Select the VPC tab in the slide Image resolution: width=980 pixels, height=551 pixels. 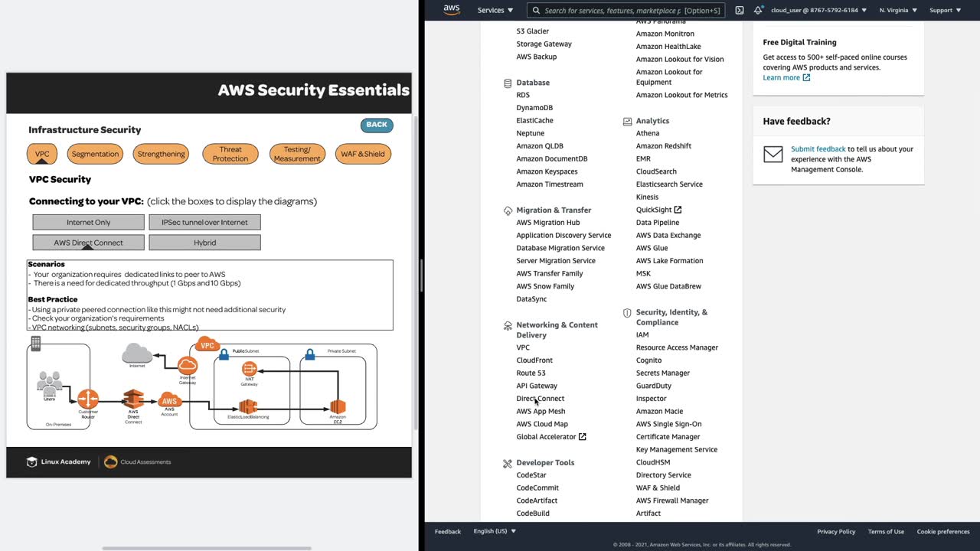(x=42, y=154)
